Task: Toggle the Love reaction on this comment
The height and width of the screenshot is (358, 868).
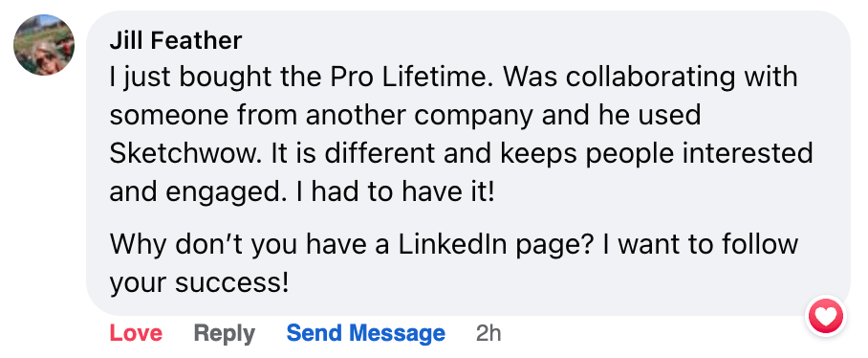Action: point(136,333)
